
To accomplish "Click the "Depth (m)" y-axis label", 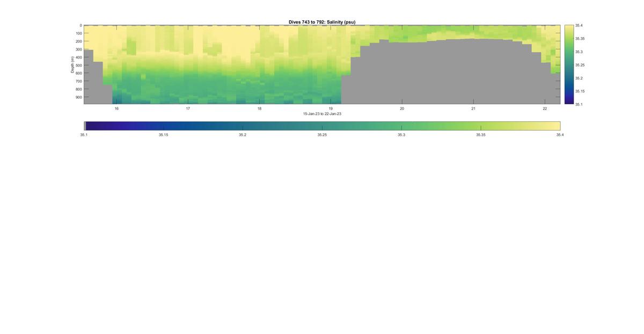I will pyautogui.click(x=72, y=64).
